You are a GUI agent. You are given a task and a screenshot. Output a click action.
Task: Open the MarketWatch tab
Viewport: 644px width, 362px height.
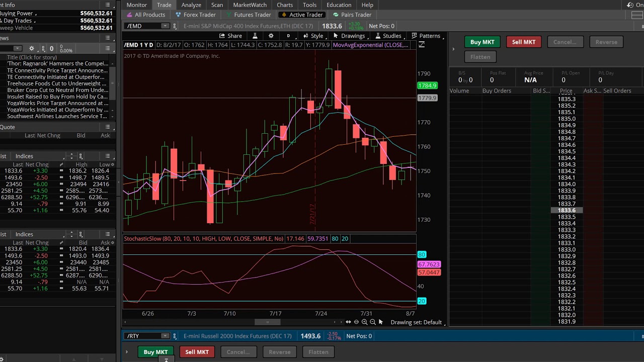250,5
